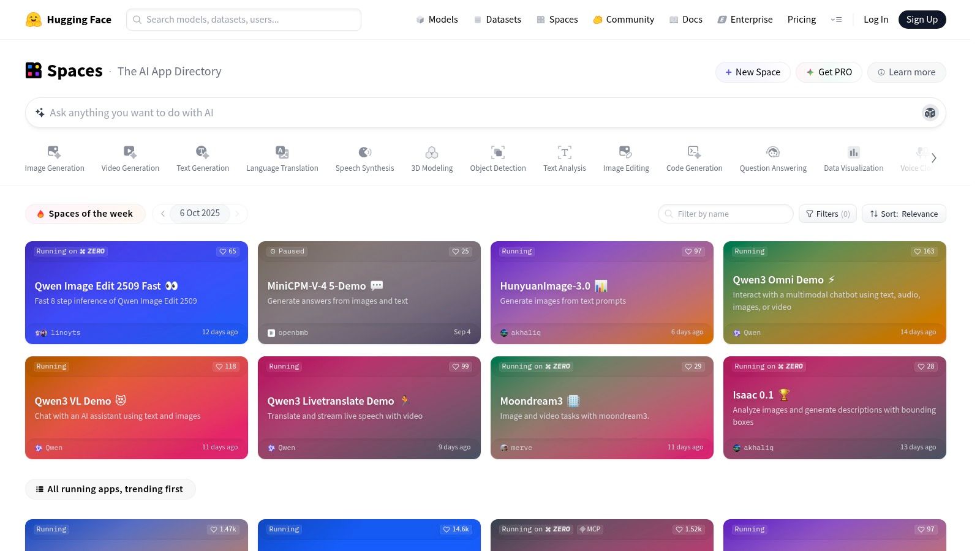Screen dimensions: 980x551
Task: Click the merve author name
Action: coord(522,448)
